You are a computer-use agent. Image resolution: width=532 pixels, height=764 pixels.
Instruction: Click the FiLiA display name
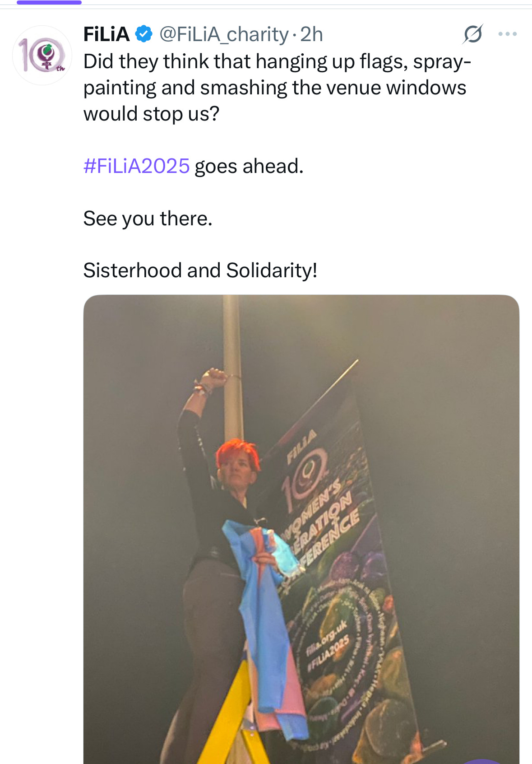106,34
